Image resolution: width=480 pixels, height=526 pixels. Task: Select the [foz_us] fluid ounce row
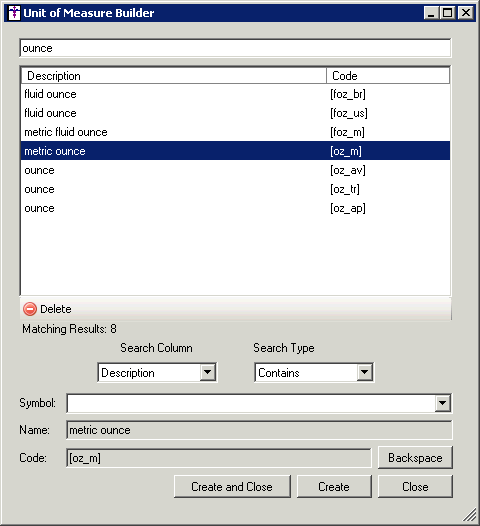pyautogui.click(x=235, y=113)
